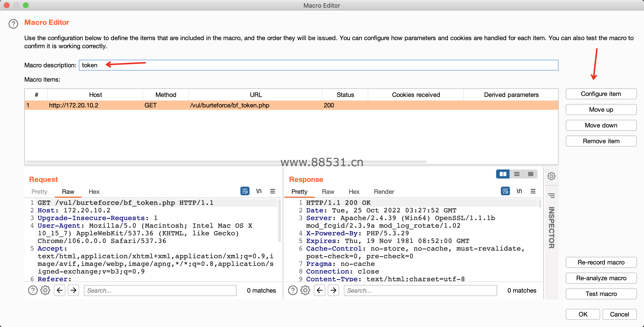644x327 pixels.
Task: Sort macro items by URL column
Action: pos(255,95)
